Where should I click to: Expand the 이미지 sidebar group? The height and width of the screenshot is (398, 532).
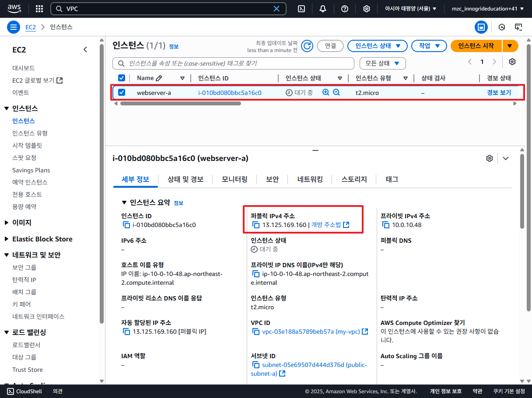[x=7, y=223]
